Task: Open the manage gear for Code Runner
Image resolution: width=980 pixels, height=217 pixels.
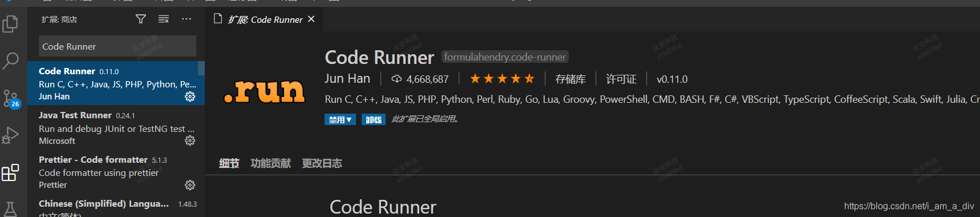Action: tap(190, 97)
